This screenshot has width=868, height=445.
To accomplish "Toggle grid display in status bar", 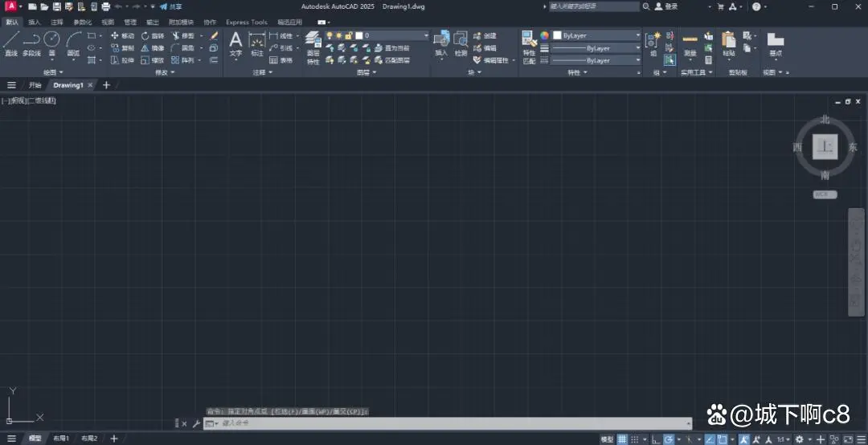I will [x=622, y=439].
